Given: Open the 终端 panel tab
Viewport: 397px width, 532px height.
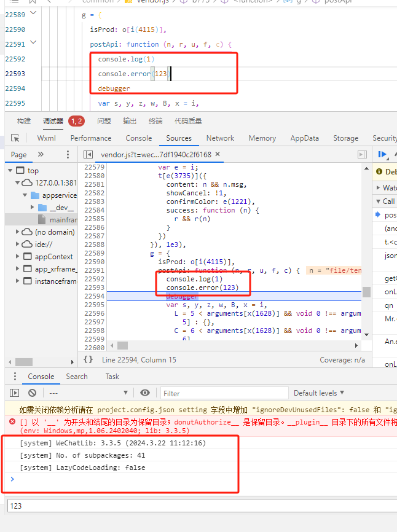Looking at the screenshot, I should point(155,121).
